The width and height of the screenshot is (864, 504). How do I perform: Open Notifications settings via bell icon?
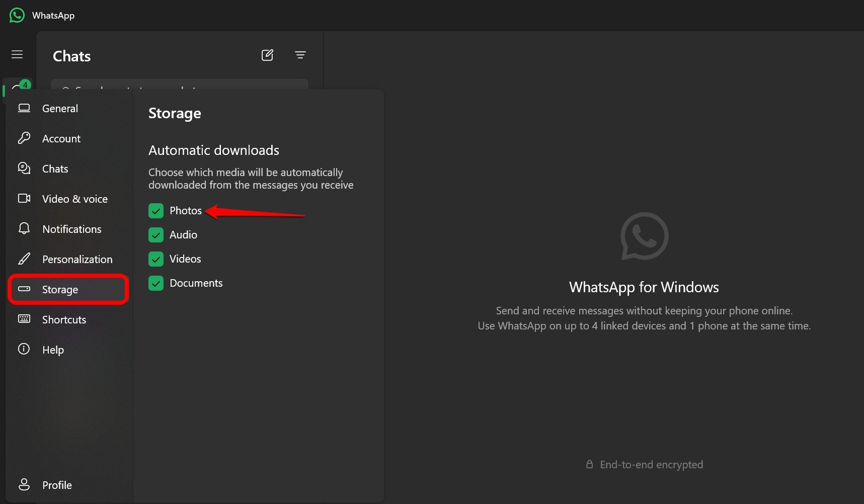coord(24,229)
